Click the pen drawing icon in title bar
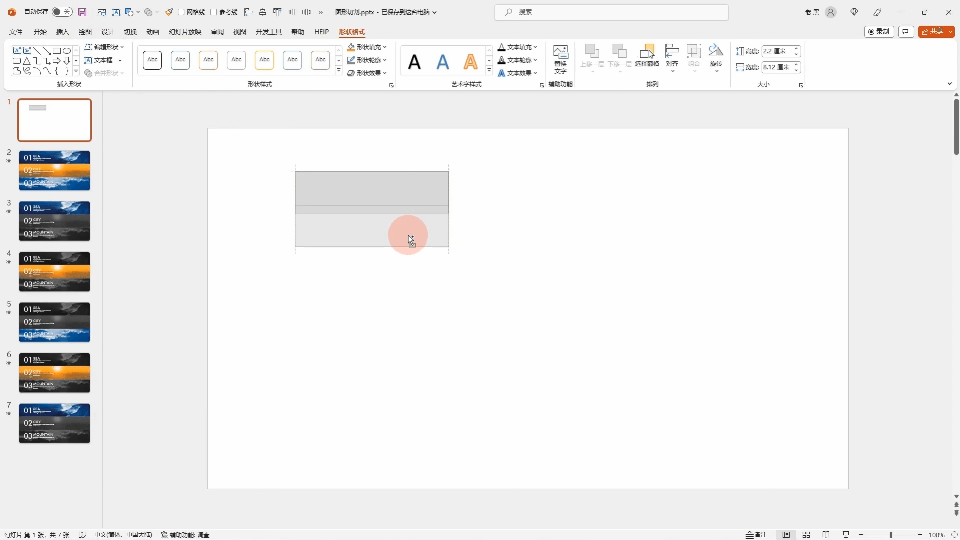 [x=877, y=12]
